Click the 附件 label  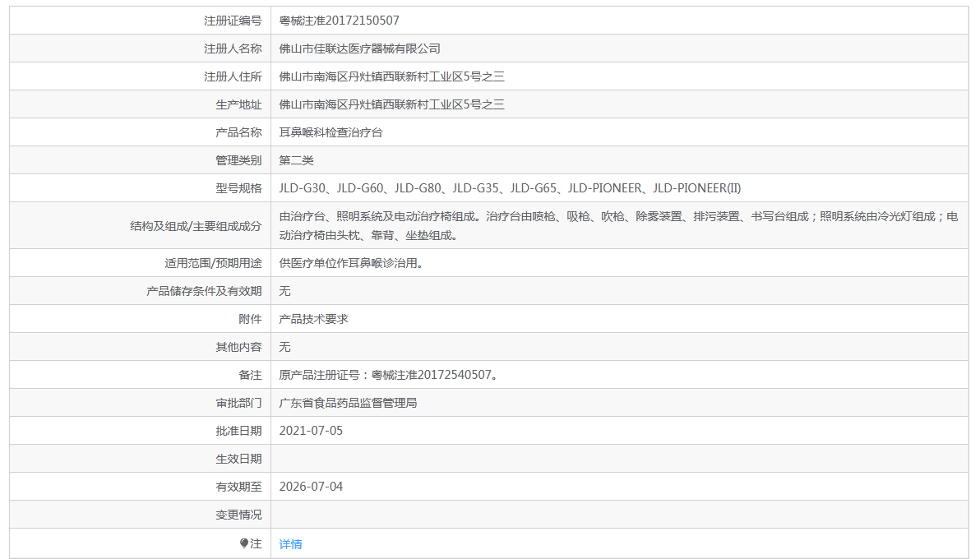(250, 319)
